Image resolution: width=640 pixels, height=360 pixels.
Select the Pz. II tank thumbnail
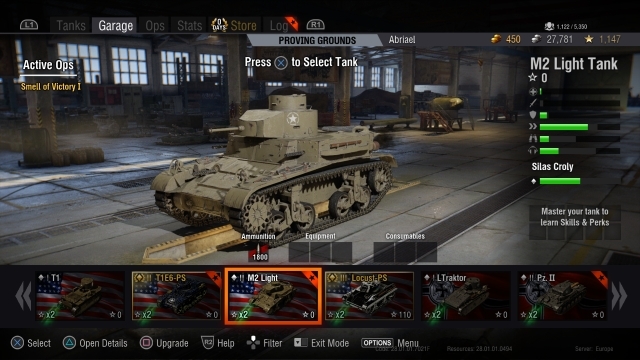(562, 296)
